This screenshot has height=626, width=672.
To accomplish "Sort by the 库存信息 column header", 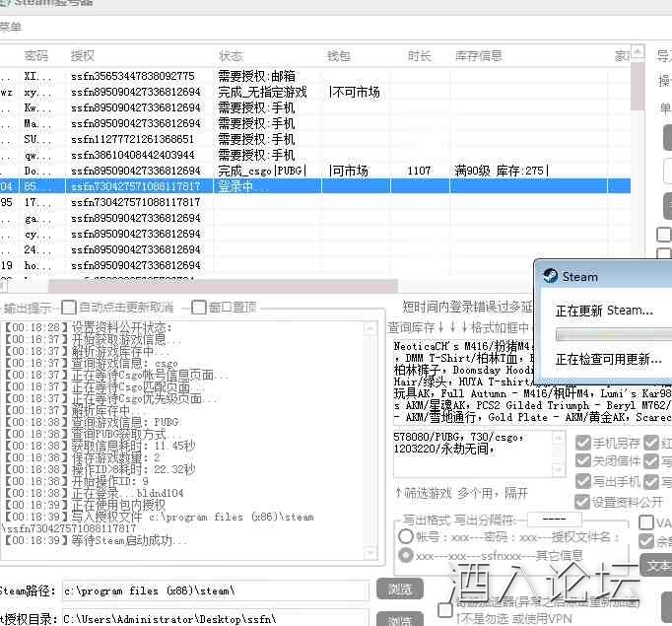I will pos(478,56).
